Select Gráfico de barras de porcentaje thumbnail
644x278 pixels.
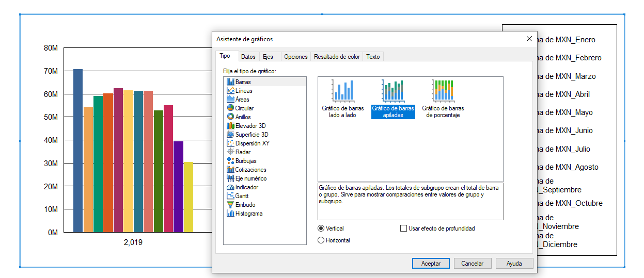tap(443, 99)
